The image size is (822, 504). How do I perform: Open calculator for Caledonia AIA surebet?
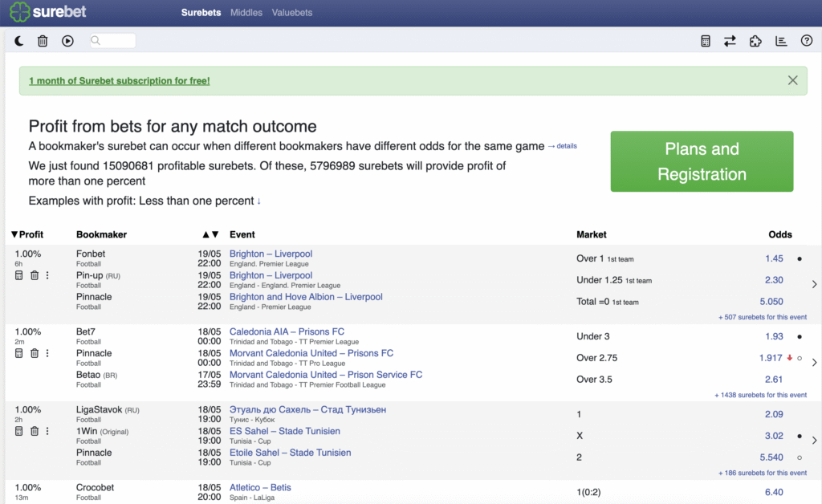[x=19, y=353]
